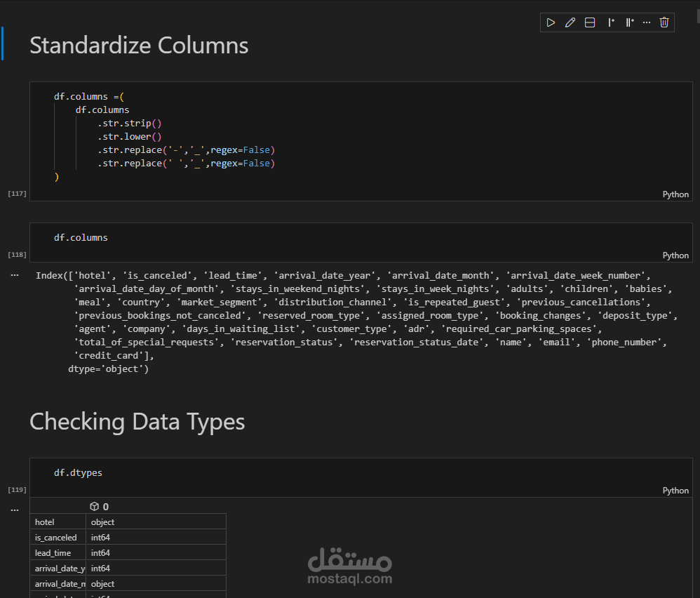
Task: Click the hotel row label in dtypes table
Action: click(x=45, y=522)
